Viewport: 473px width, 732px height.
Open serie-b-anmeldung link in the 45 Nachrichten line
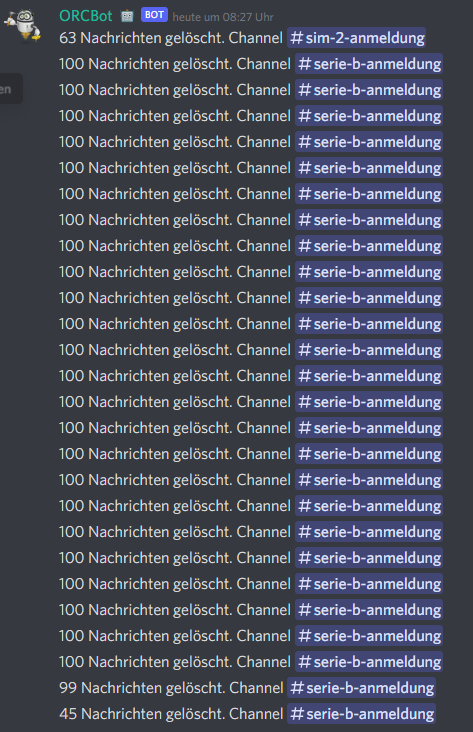click(361, 714)
